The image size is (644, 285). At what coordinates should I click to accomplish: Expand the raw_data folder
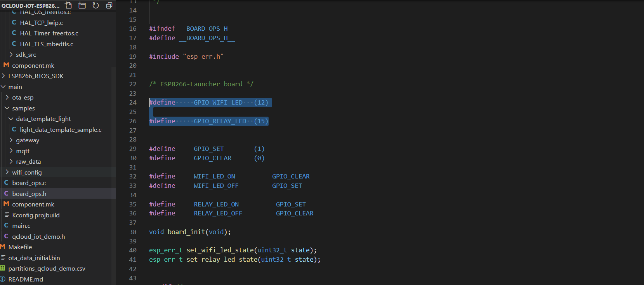click(11, 161)
